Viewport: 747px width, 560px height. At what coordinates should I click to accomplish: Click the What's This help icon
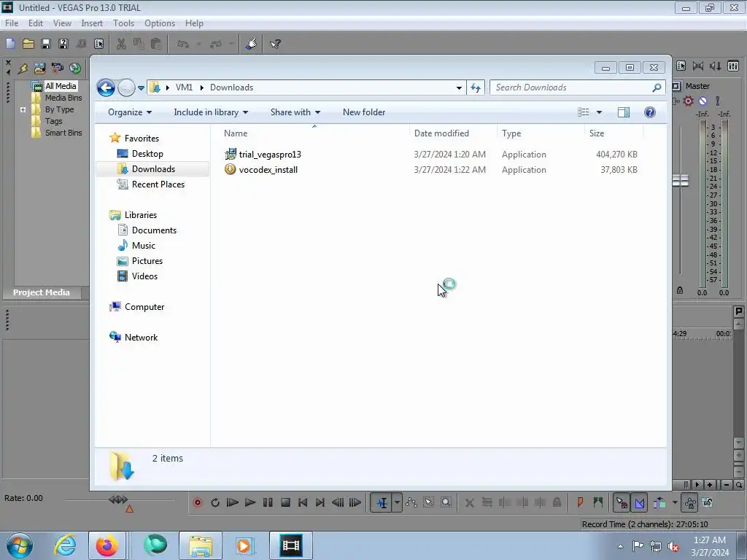click(x=275, y=44)
